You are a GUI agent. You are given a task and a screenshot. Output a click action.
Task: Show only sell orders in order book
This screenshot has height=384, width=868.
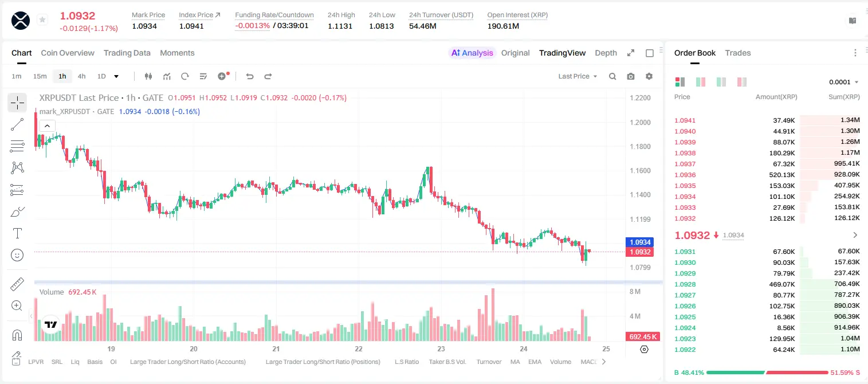742,82
